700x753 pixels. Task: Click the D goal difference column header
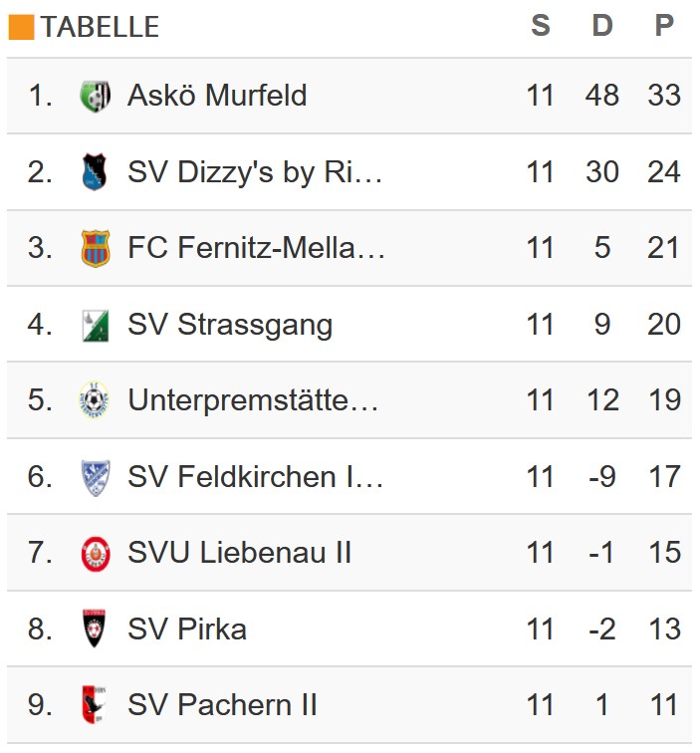tap(602, 26)
